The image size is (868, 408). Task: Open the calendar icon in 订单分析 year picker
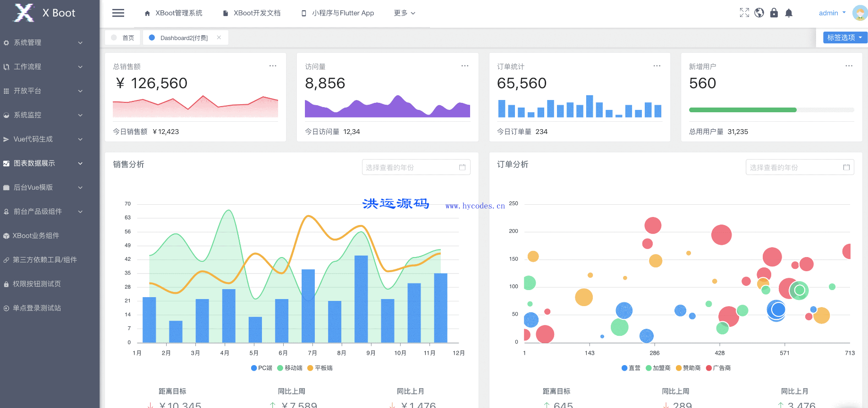(x=846, y=167)
